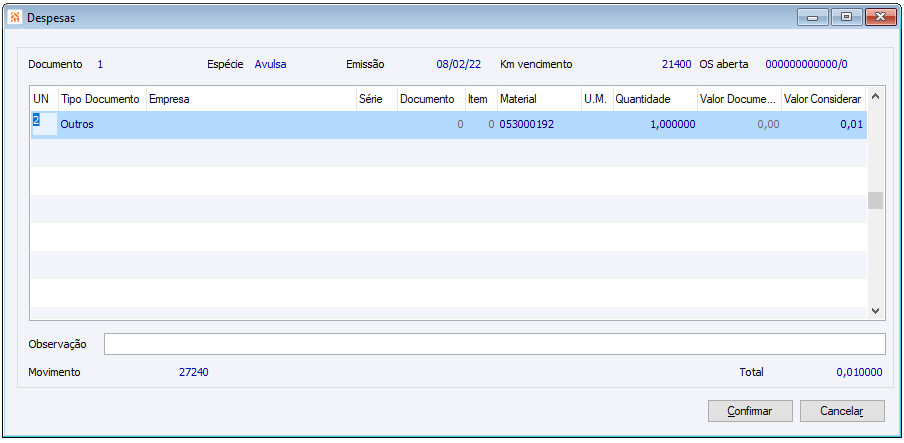Image resolution: width=904 pixels, height=443 pixels.
Task: Click OS aberta value 000000000000/0
Action: 807,65
